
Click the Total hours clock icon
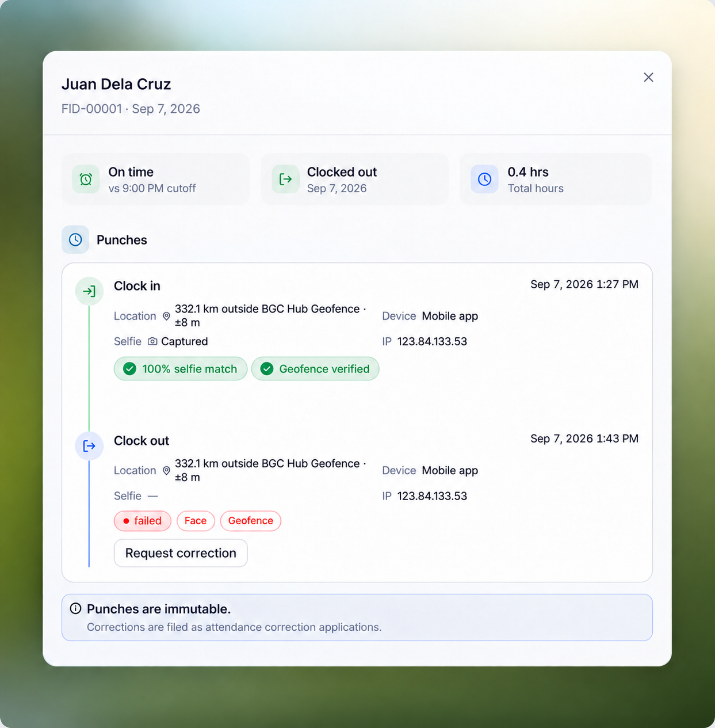[484, 179]
